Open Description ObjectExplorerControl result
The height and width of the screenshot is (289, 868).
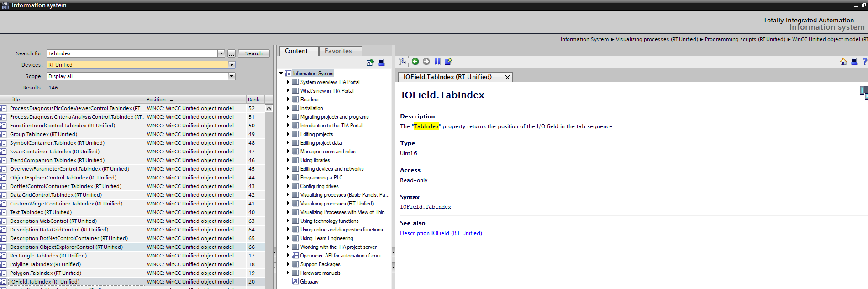[66, 247]
